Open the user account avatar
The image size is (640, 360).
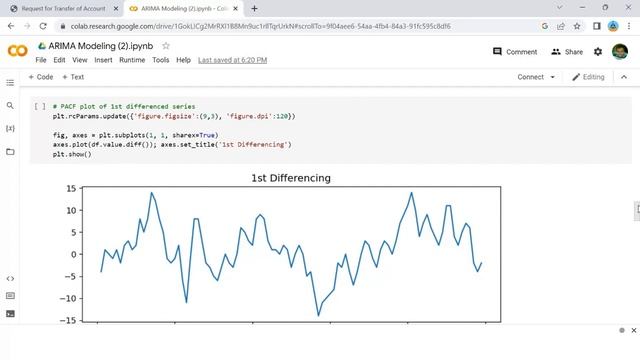click(x=620, y=51)
